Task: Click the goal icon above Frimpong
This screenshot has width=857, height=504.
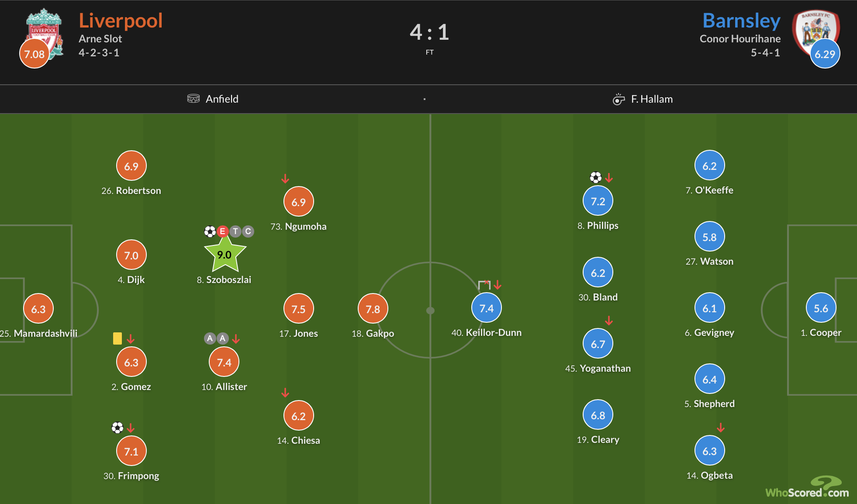Action: point(117,428)
